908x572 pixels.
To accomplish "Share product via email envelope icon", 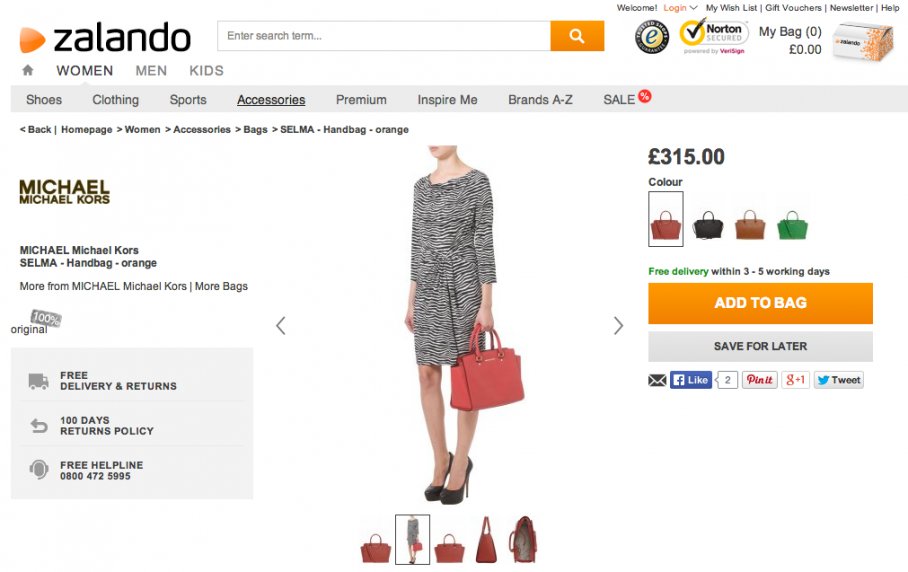I will [657, 380].
